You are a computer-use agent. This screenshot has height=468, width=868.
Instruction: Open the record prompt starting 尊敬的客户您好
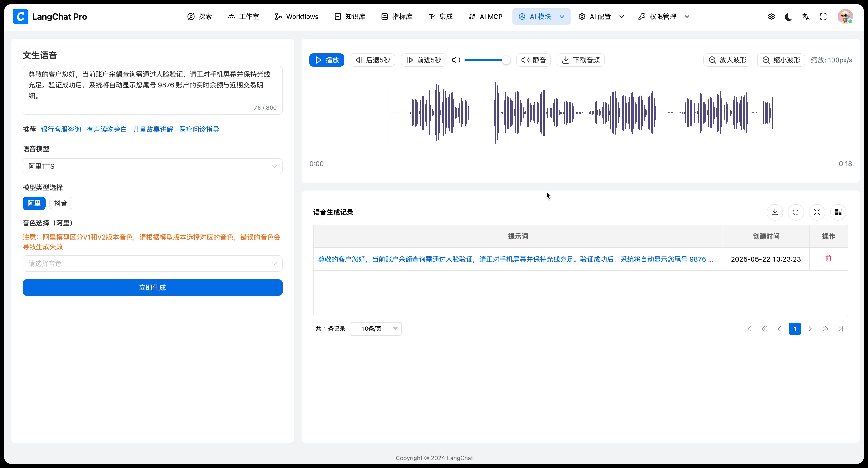516,259
